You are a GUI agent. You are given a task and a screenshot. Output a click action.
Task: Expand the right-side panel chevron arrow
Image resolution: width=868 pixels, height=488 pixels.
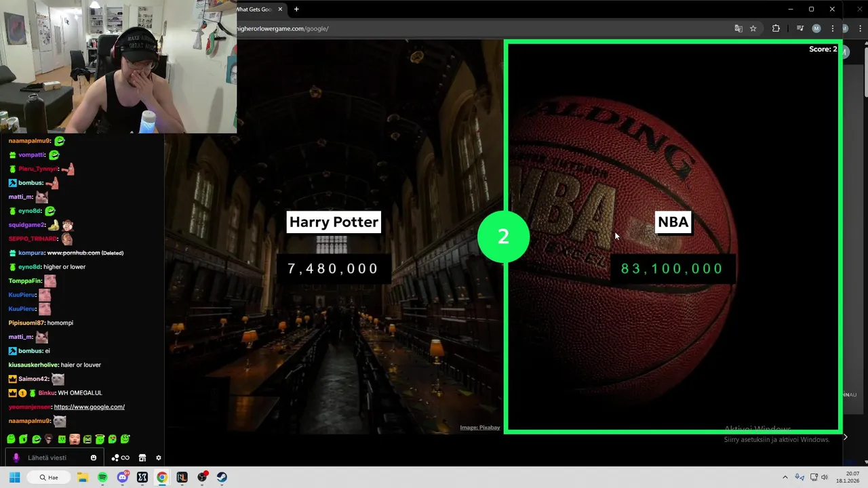click(845, 437)
